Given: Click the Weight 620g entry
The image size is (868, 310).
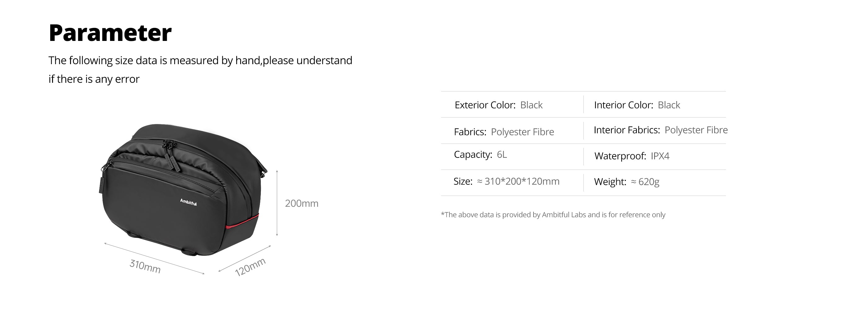Looking at the screenshot, I should tap(627, 182).
